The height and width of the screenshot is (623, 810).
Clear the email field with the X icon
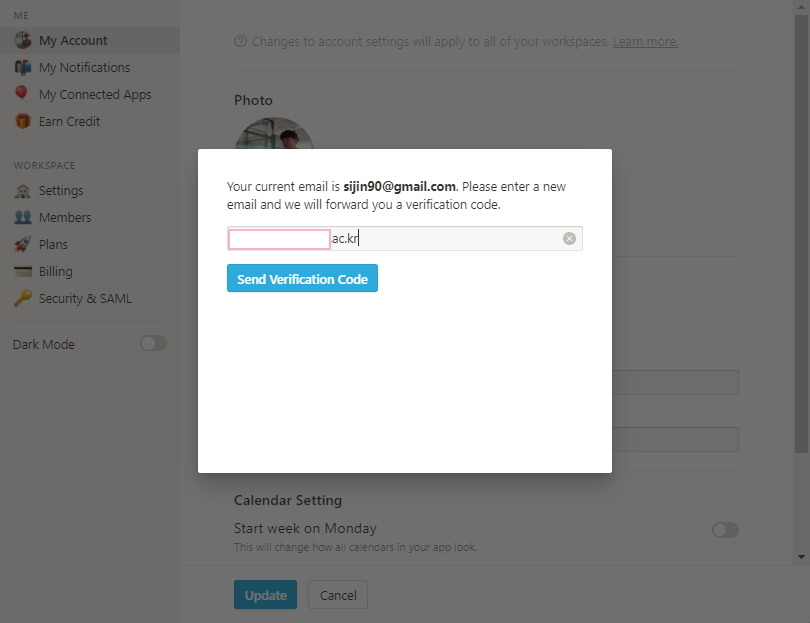pos(569,238)
